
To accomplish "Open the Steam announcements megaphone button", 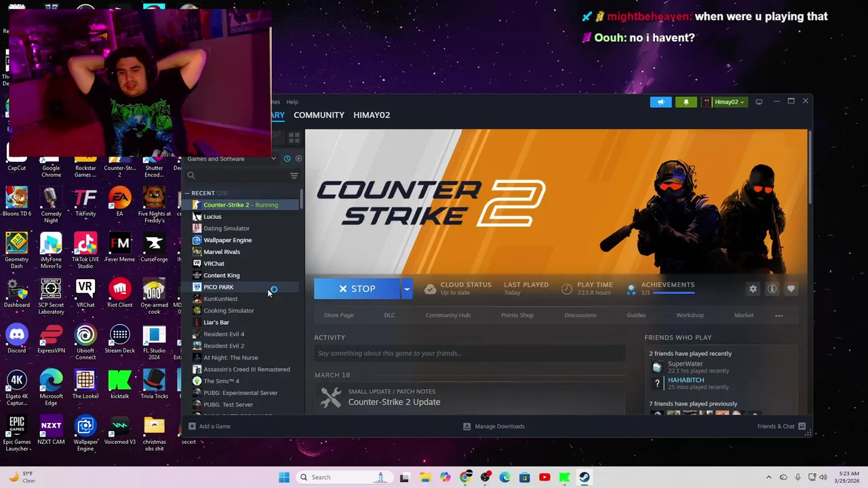I will [660, 102].
